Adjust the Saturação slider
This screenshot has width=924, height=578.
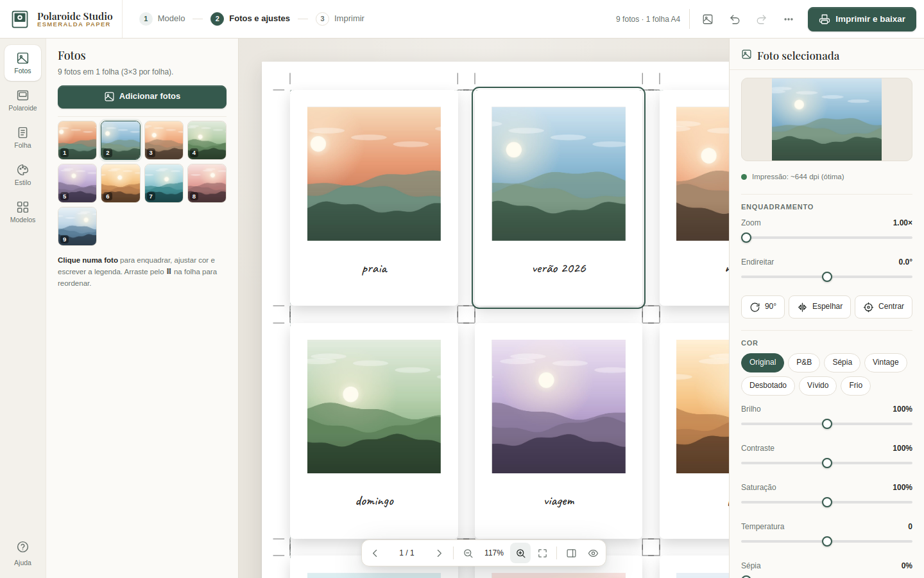(826, 502)
